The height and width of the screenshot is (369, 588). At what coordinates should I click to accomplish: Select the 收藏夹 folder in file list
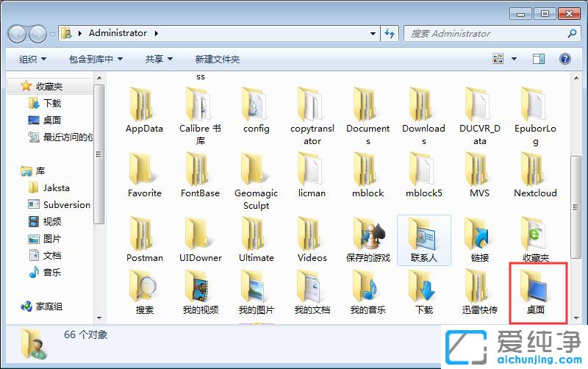(535, 240)
